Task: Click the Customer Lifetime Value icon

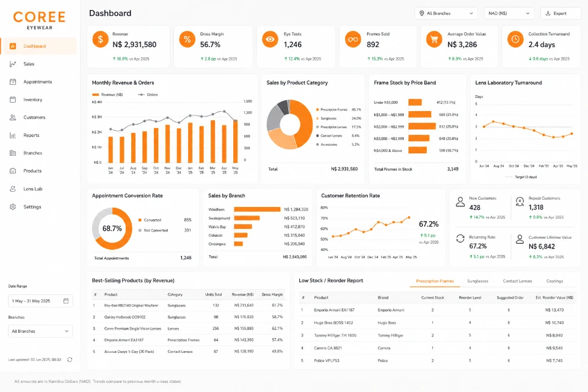Action: point(520,239)
